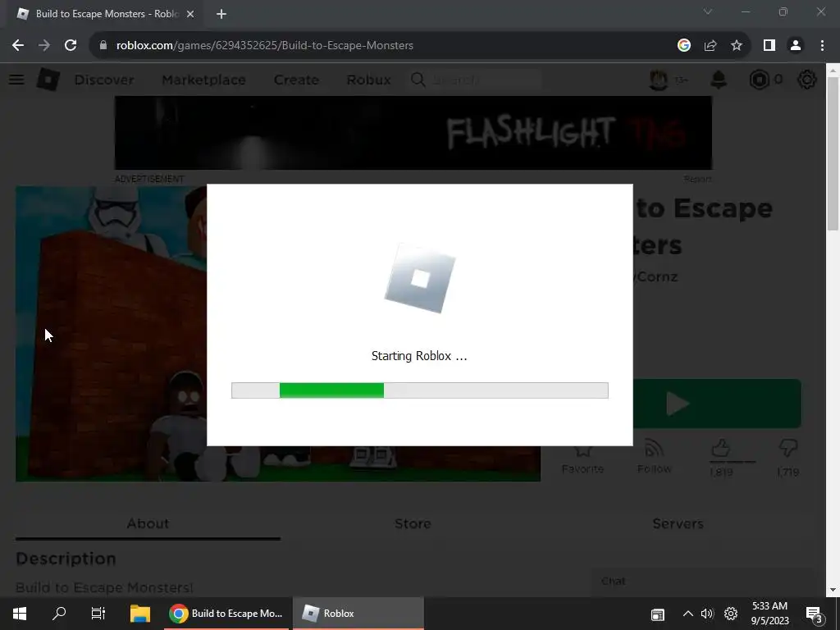Click the volume speaker tray icon
This screenshot has height=630, width=840.
707,614
